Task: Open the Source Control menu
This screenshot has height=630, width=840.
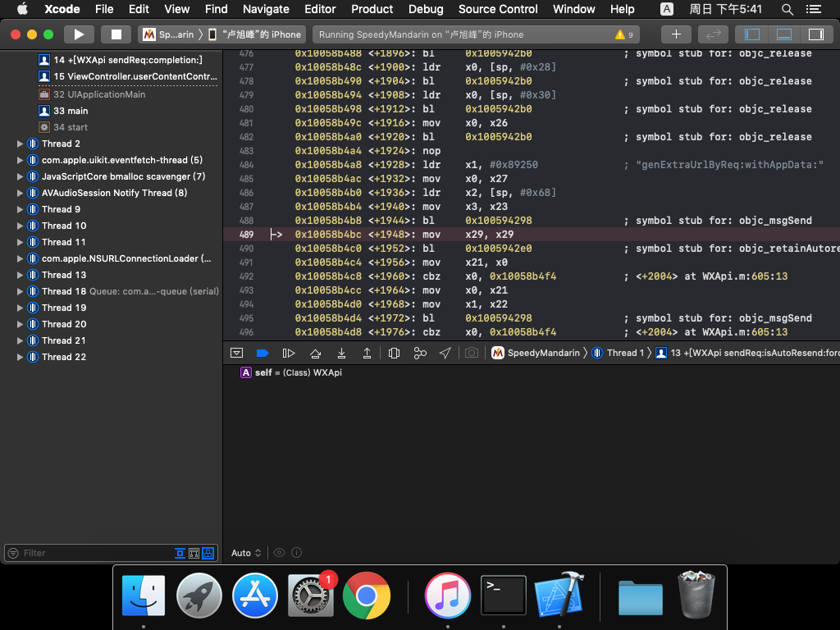Action: [x=498, y=9]
